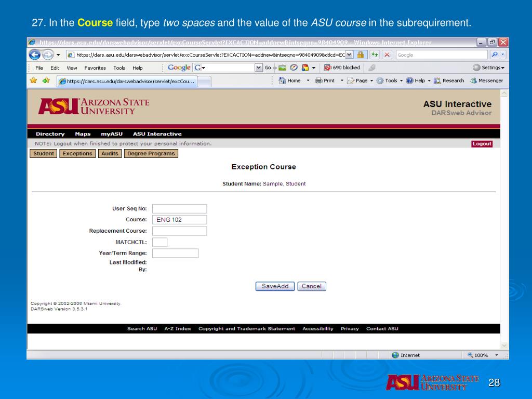Open the ASU Interactive navigation link

[157, 134]
